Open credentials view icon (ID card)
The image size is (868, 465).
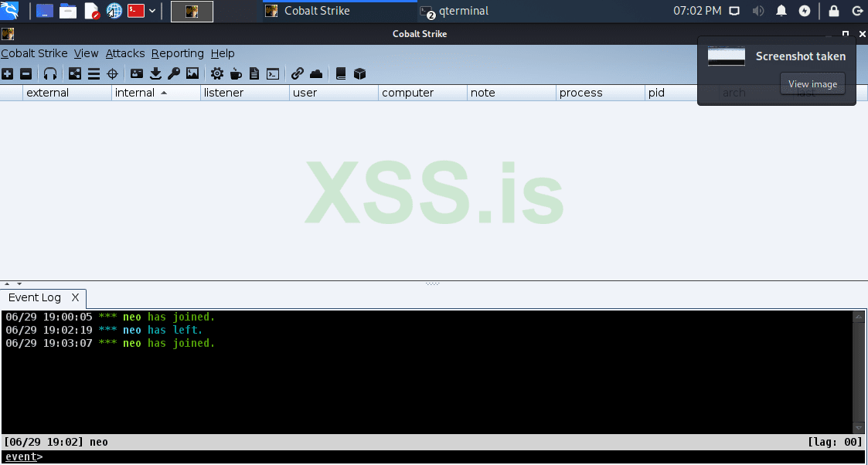(x=137, y=73)
